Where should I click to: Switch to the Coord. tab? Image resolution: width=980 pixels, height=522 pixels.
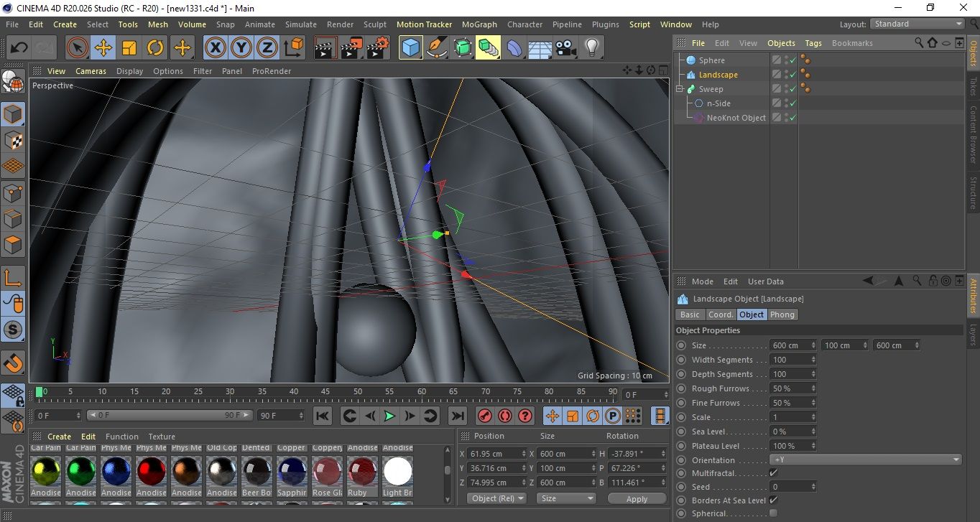[721, 314]
